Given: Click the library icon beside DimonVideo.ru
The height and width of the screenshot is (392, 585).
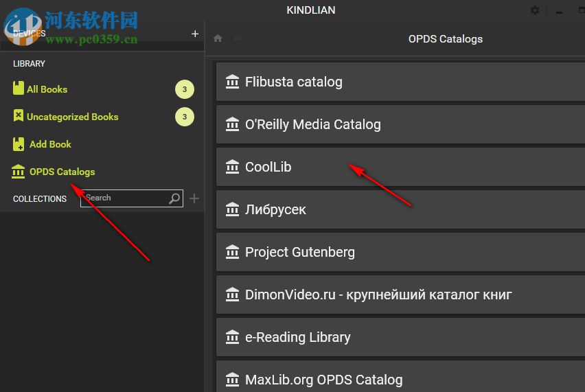Looking at the screenshot, I should (x=232, y=294).
